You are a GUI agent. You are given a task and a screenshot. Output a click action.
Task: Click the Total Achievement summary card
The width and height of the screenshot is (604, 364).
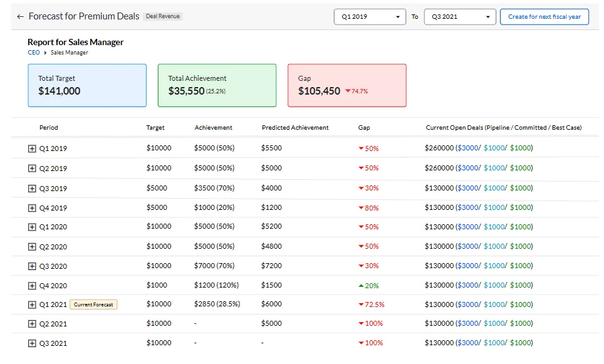coord(217,85)
